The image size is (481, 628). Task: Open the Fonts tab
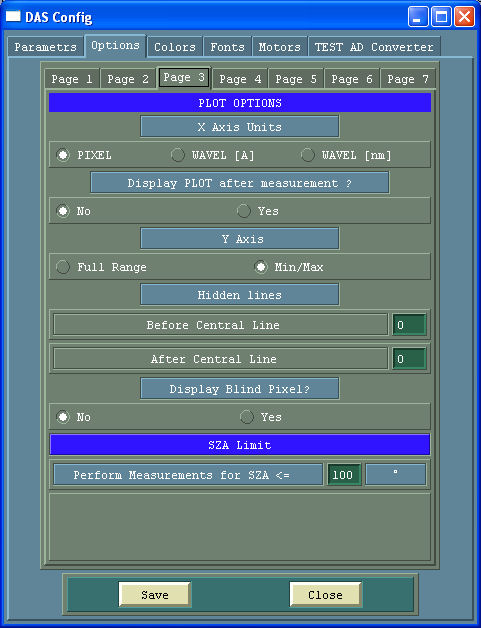(227, 47)
